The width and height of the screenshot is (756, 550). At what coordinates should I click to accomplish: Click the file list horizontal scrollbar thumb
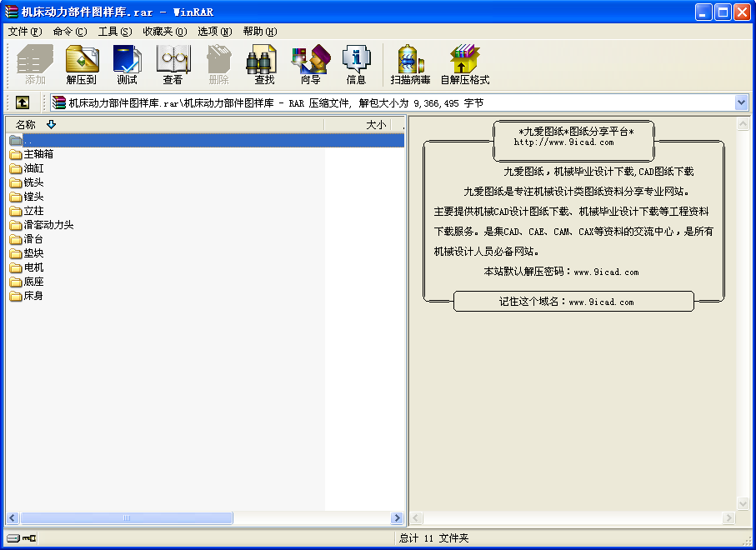coord(127,518)
